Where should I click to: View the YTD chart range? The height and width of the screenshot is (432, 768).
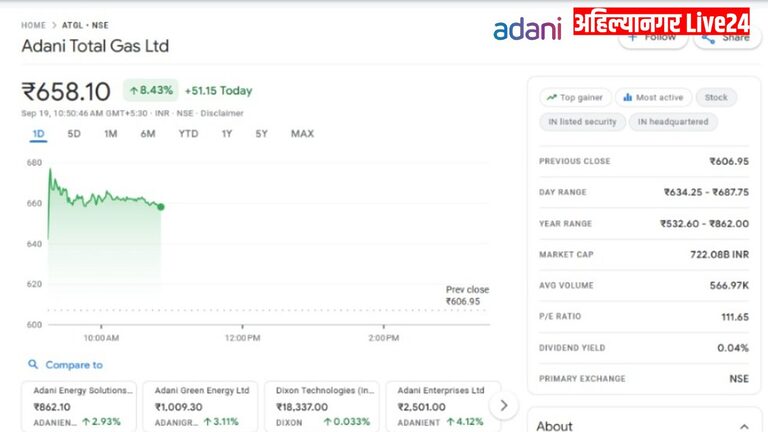pos(188,134)
